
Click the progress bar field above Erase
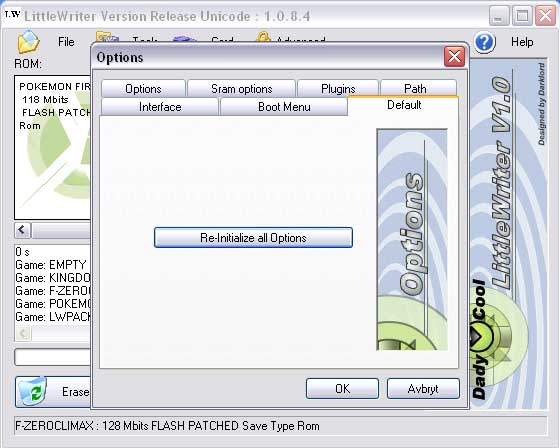[x=53, y=357]
